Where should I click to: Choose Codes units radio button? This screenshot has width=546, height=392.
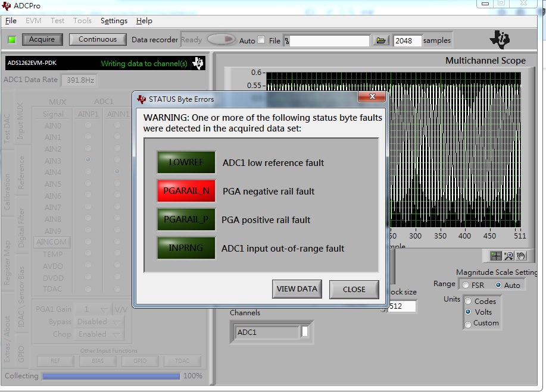coord(469,301)
